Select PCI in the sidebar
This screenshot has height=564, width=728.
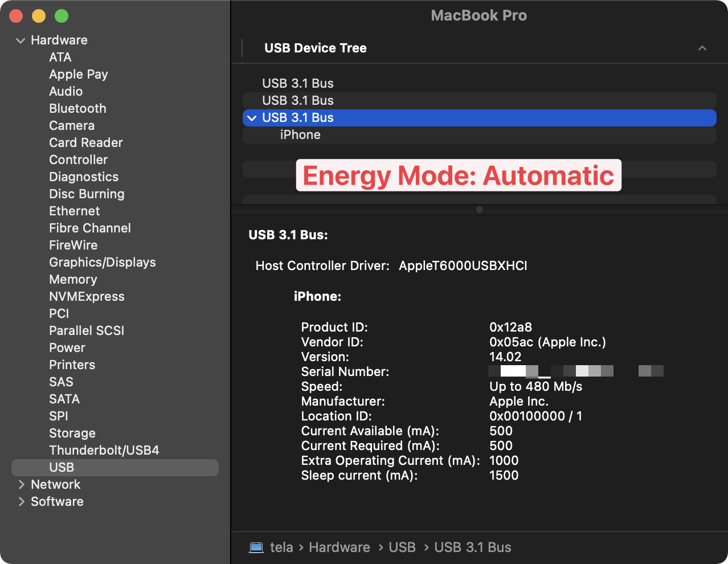tap(59, 314)
